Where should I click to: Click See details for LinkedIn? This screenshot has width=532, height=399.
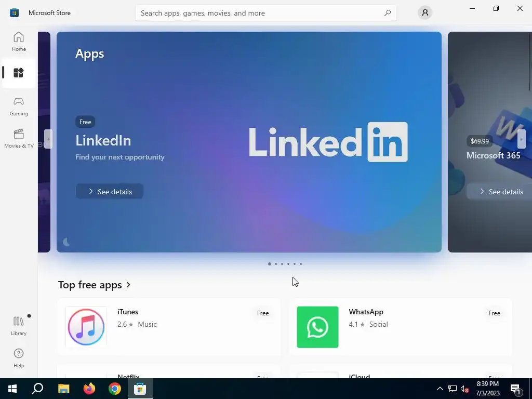coord(110,192)
